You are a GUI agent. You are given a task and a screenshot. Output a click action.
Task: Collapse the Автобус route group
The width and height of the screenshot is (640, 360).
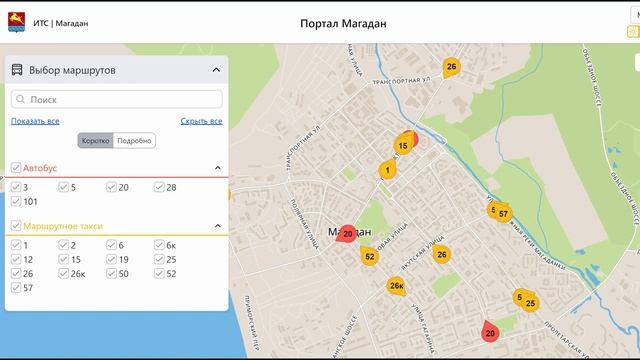[218, 168]
